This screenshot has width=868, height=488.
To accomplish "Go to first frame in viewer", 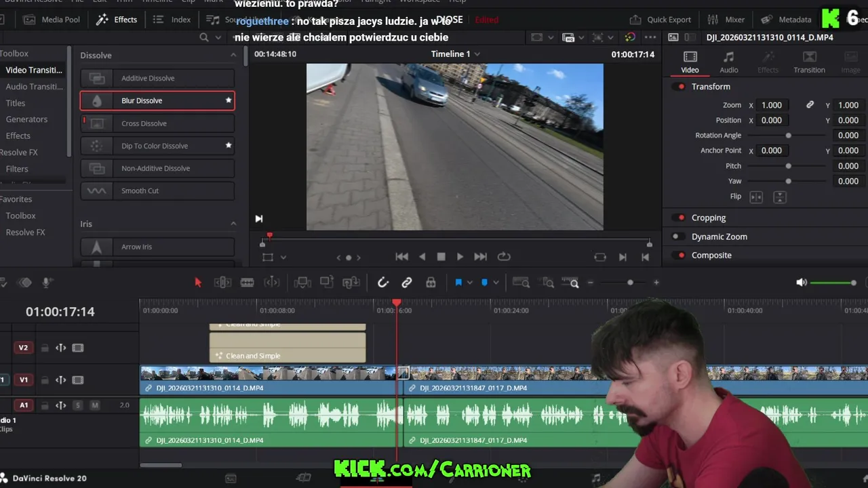I will 402,257.
